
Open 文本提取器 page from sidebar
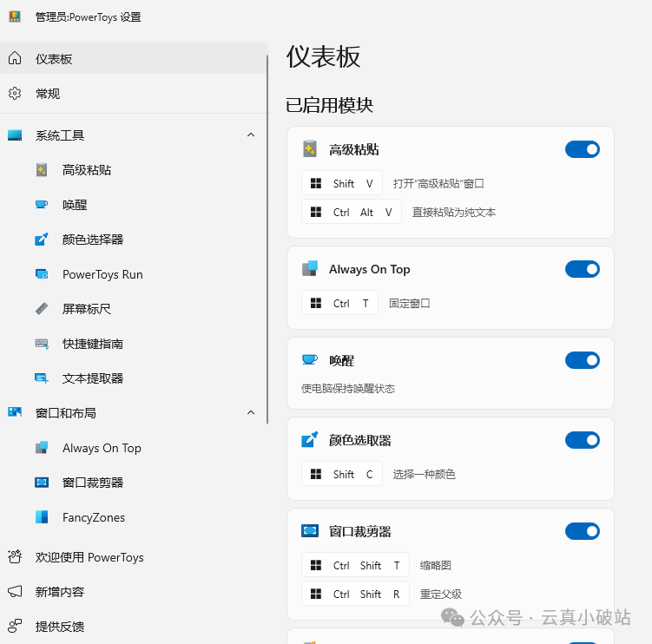coord(134,378)
